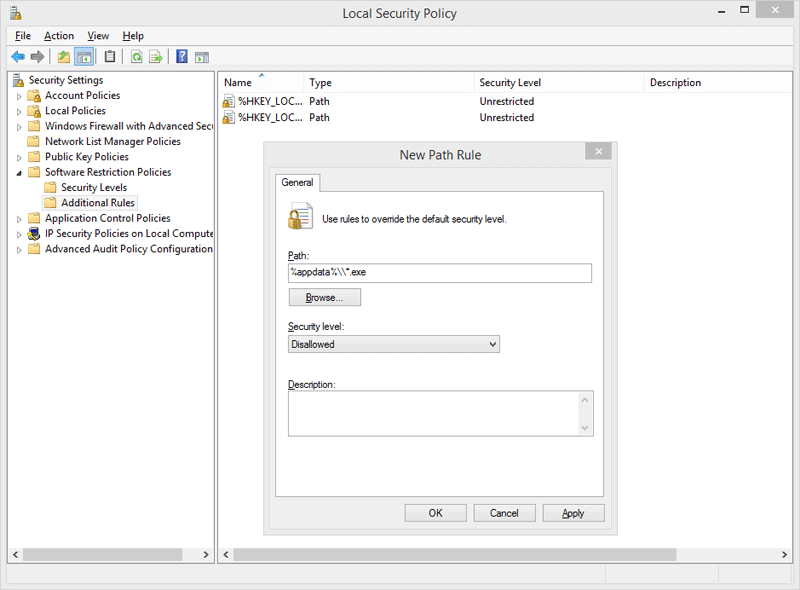This screenshot has width=800, height=590.
Task: Click the Export List toolbar icon
Action: [156, 57]
